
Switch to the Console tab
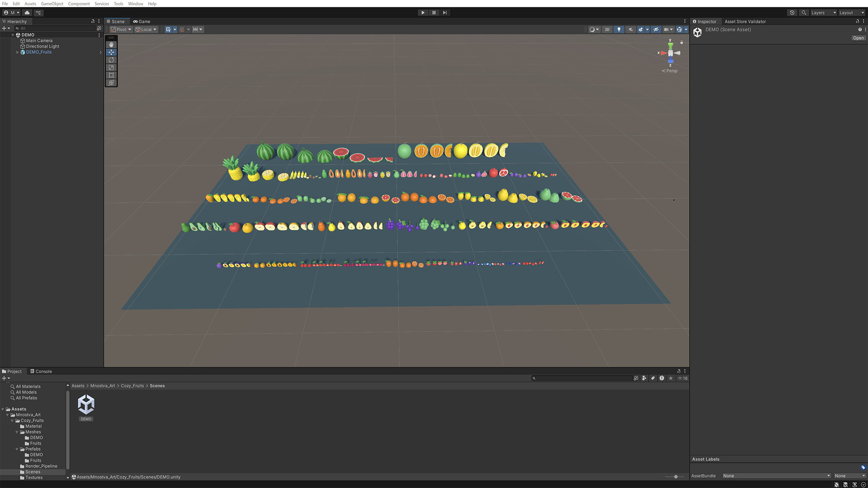click(41, 371)
